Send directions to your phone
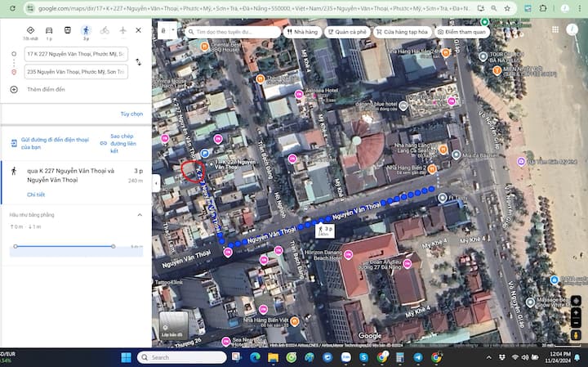The image size is (588, 367). [49, 144]
